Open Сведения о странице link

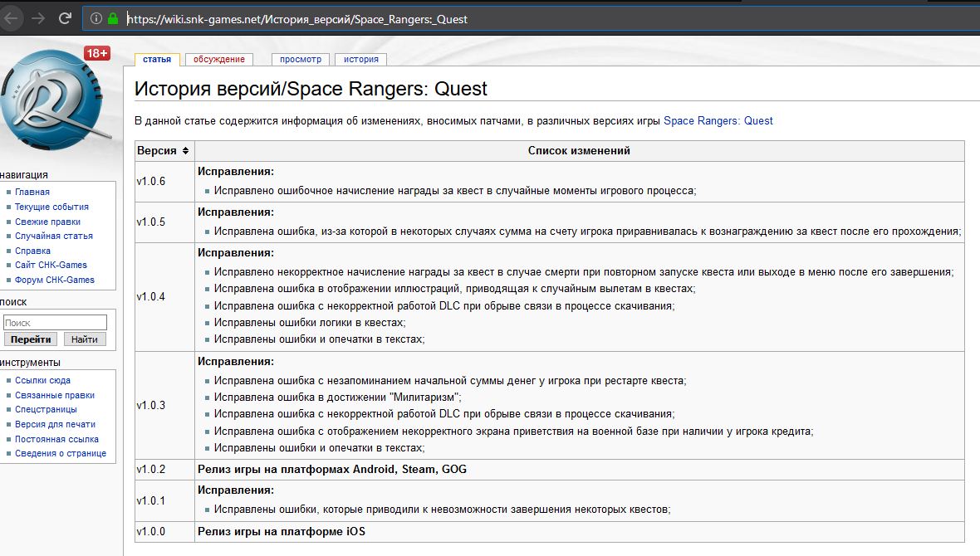(61, 454)
